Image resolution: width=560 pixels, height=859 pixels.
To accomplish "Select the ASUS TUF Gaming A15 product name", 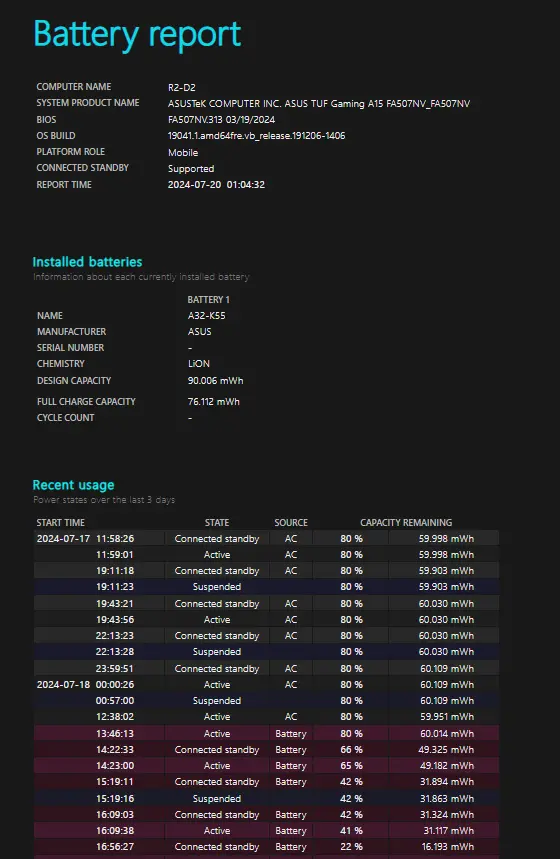I will pos(319,104).
